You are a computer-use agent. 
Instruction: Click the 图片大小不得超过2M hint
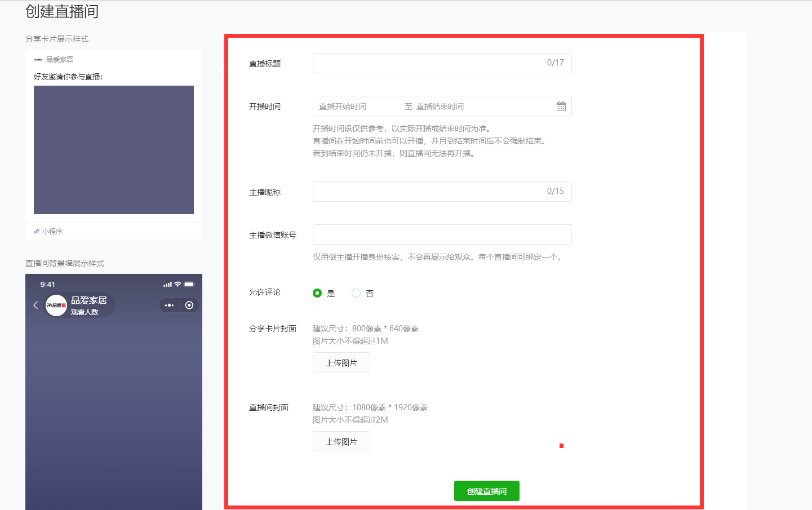350,420
